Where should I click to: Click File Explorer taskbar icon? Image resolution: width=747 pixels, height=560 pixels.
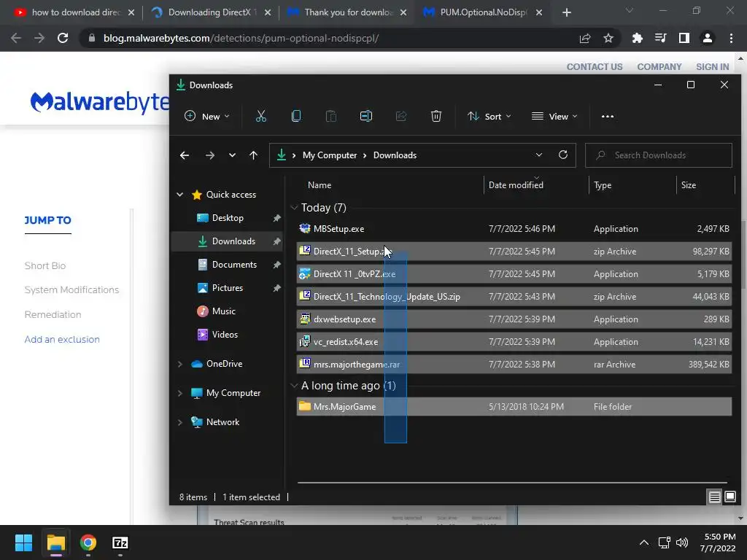coord(55,542)
